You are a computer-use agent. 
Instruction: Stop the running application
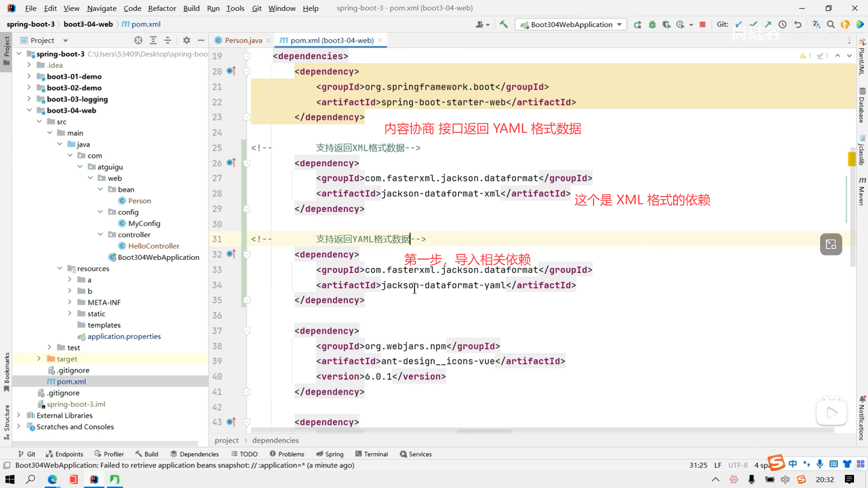(703, 24)
